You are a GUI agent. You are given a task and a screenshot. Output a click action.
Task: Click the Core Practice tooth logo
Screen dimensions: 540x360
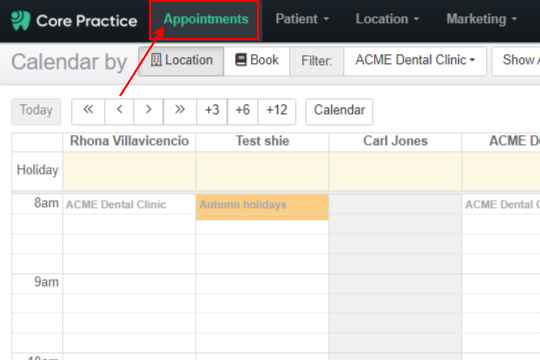[21, 21]
